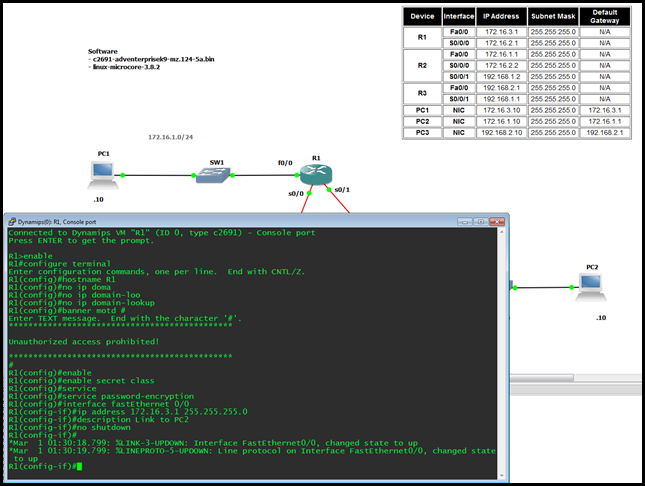Screen dimensions: 645x486
Task: Minimize the R1 console window
Action: point(465,222)
